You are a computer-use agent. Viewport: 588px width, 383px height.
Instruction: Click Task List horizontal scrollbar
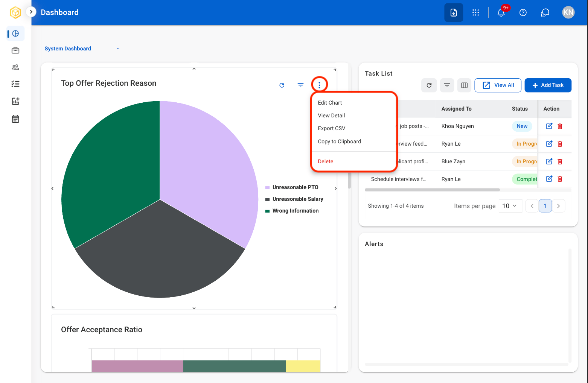(433, 190)
